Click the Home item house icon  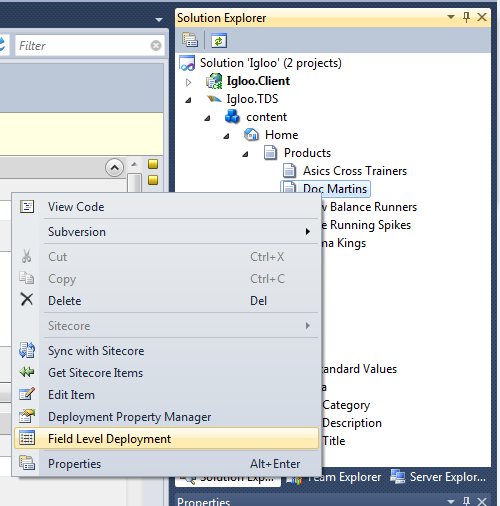click(251, 135)
